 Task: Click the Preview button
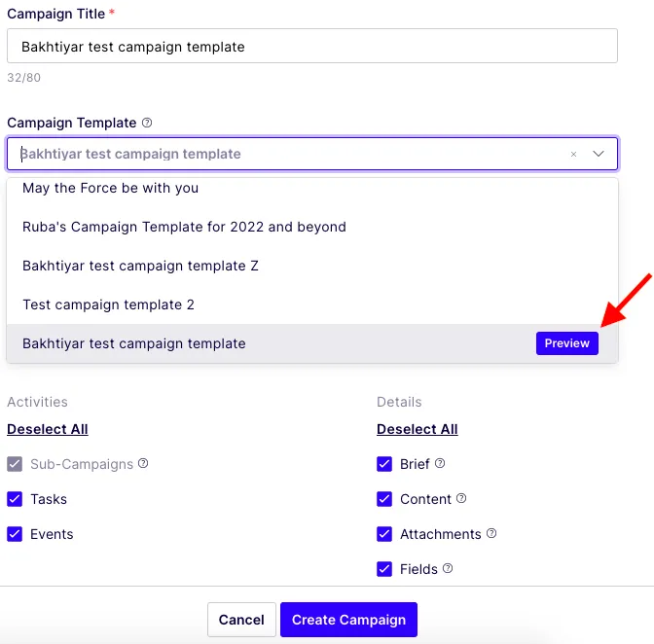566,343
